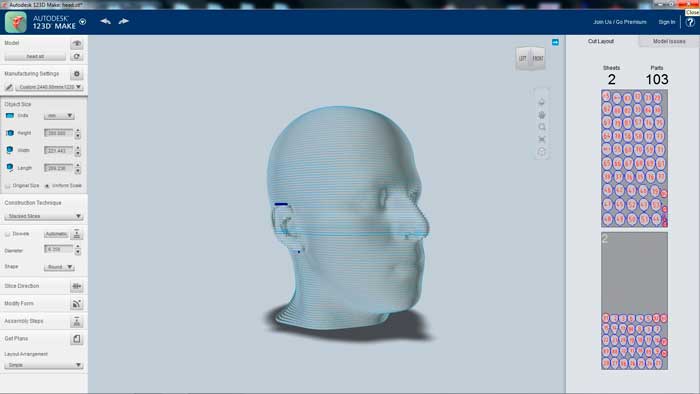Click Join Us / Go Premium
Screen dimensions: 700x394
pyautogui.click(x=620, y=22)
